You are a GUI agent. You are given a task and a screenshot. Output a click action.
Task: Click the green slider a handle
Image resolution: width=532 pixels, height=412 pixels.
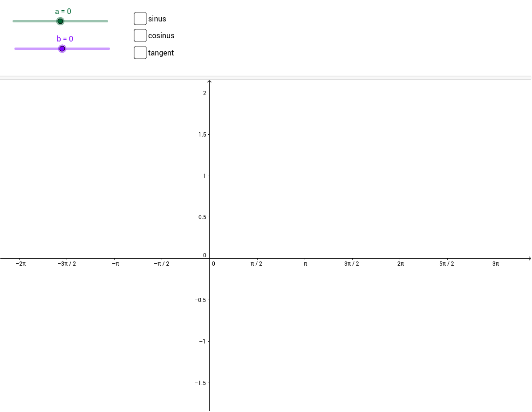point(61,21)
